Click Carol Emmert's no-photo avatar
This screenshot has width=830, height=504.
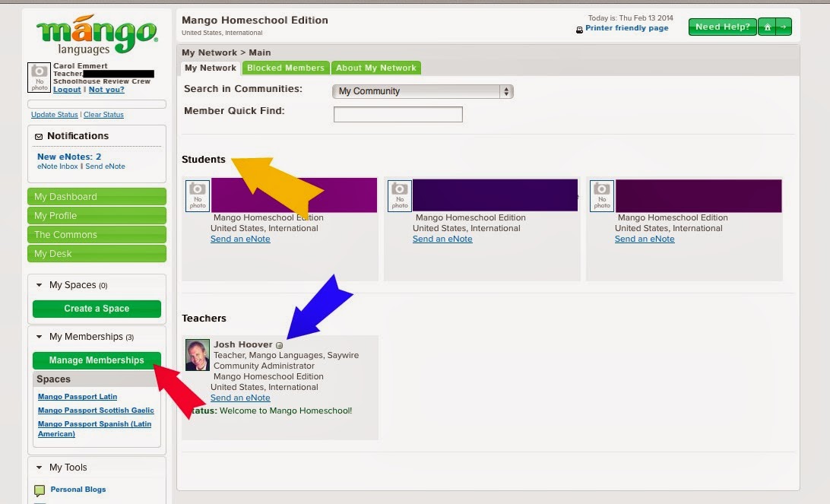tap(39, 78)
